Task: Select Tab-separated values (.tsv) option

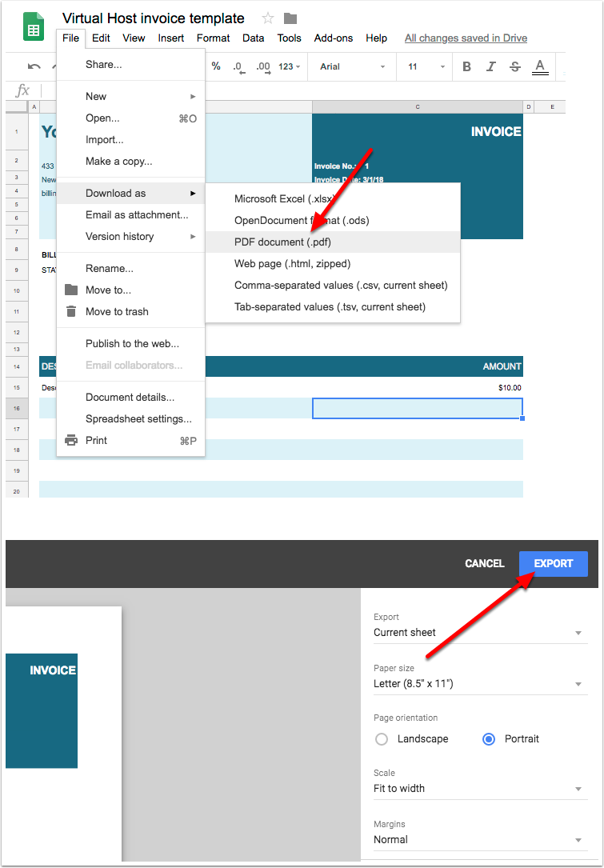Action: [x=333, y=306]
